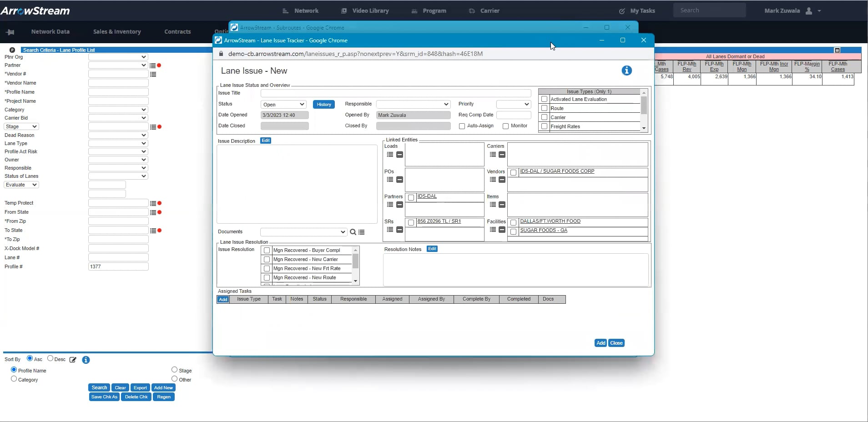The image size is (868, 422).
Task: Expand the Documents dropdown
Action: (x=303, y=232)
